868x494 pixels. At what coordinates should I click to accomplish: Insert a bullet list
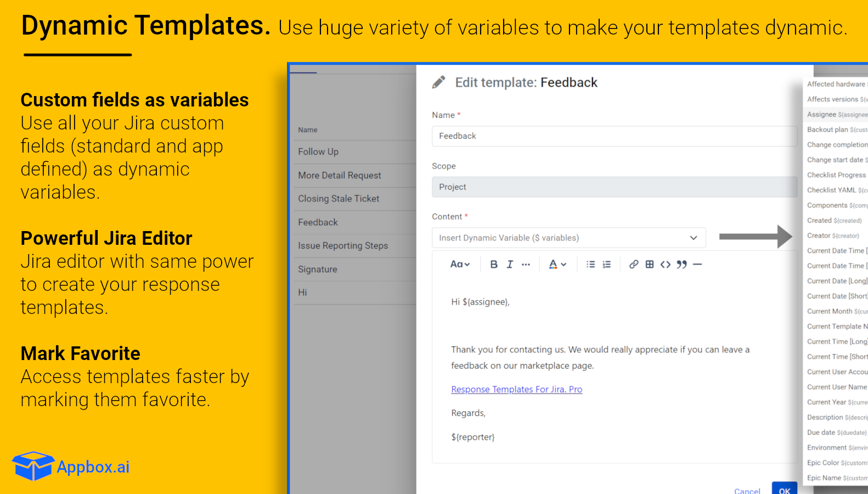[x=590, y=265]
